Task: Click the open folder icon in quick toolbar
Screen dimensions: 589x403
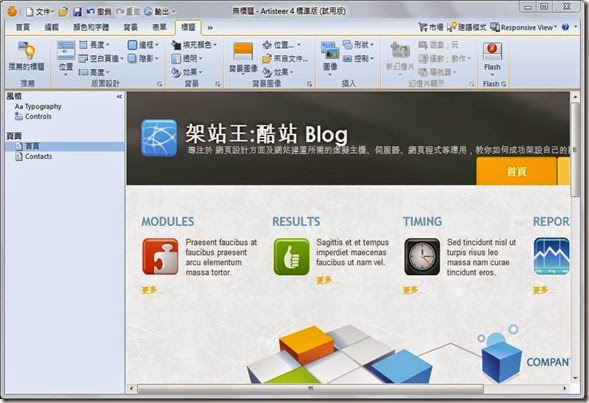Action: (63, 12)
